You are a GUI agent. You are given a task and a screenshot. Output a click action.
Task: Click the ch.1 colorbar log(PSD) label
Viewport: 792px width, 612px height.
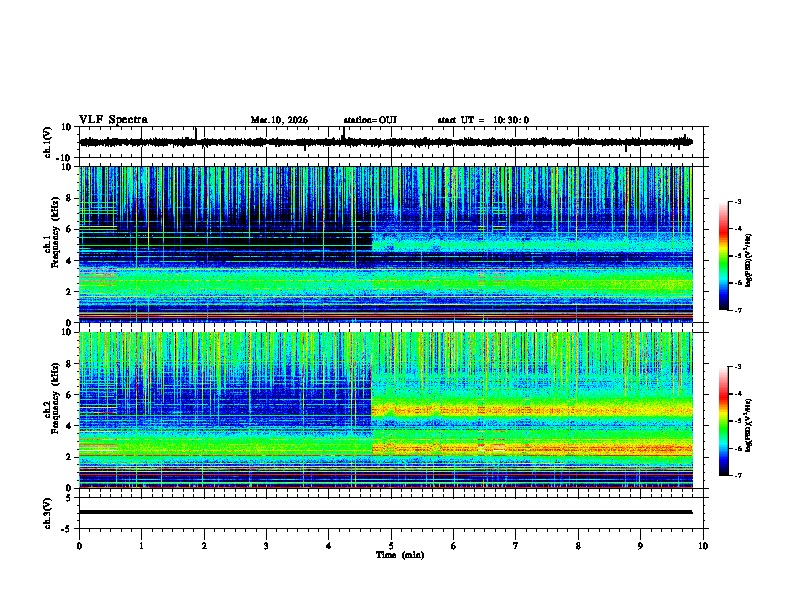(x=749, y=261)
